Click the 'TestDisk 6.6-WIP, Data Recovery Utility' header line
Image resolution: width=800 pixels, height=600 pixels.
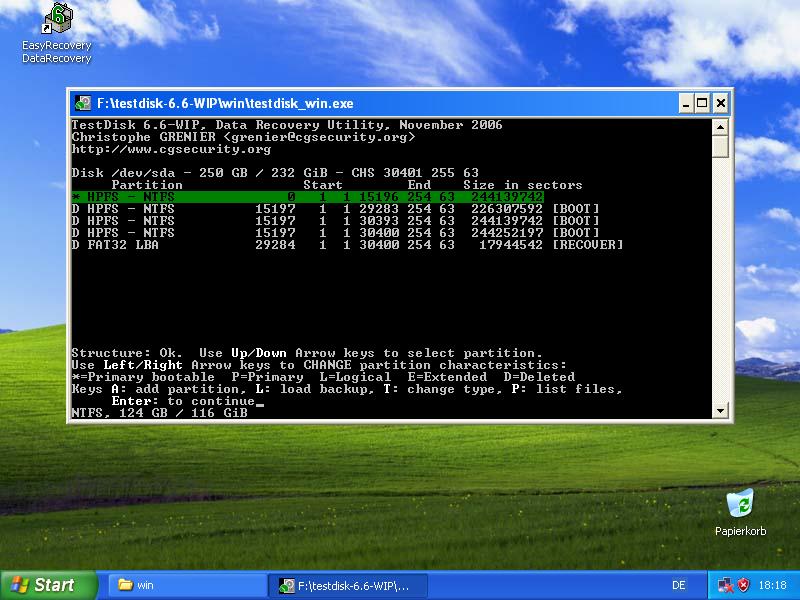click(287, 125)
